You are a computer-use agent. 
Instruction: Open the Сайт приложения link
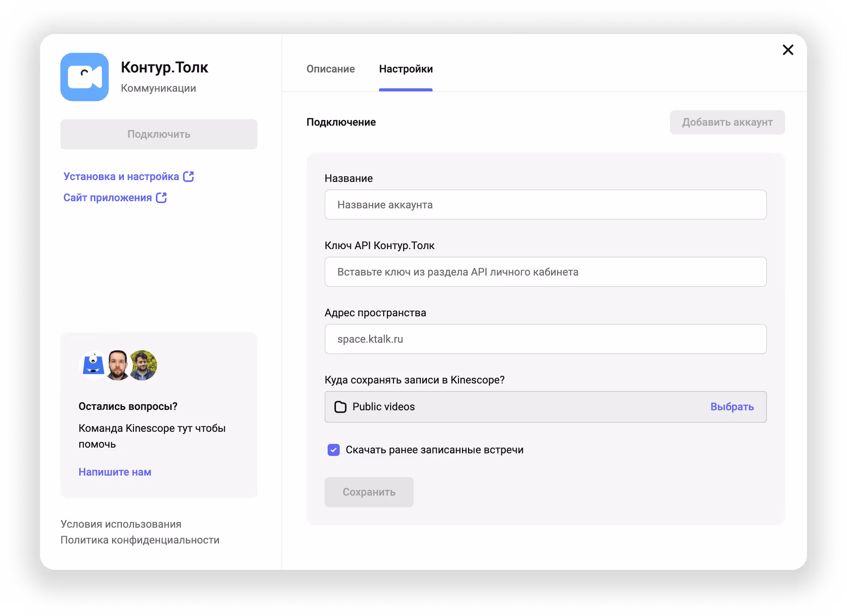click(x=108, y=197)
